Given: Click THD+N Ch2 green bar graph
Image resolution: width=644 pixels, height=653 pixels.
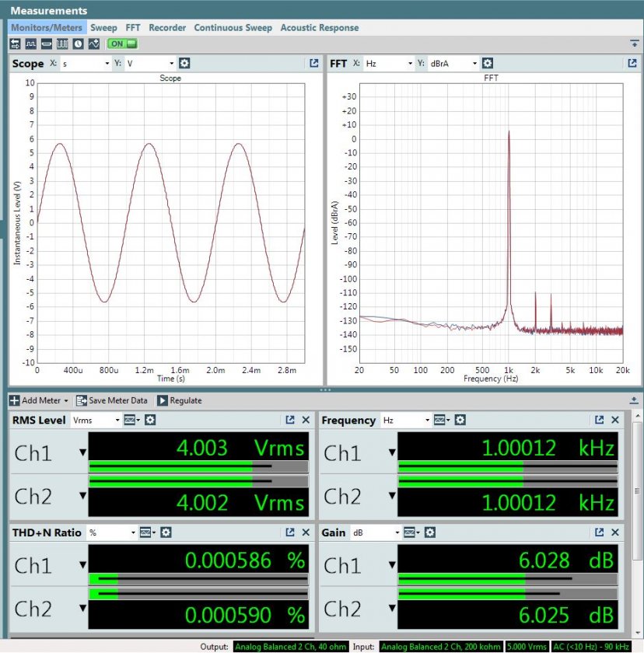Looking at the screenshot, I should (x=198, y=594).
